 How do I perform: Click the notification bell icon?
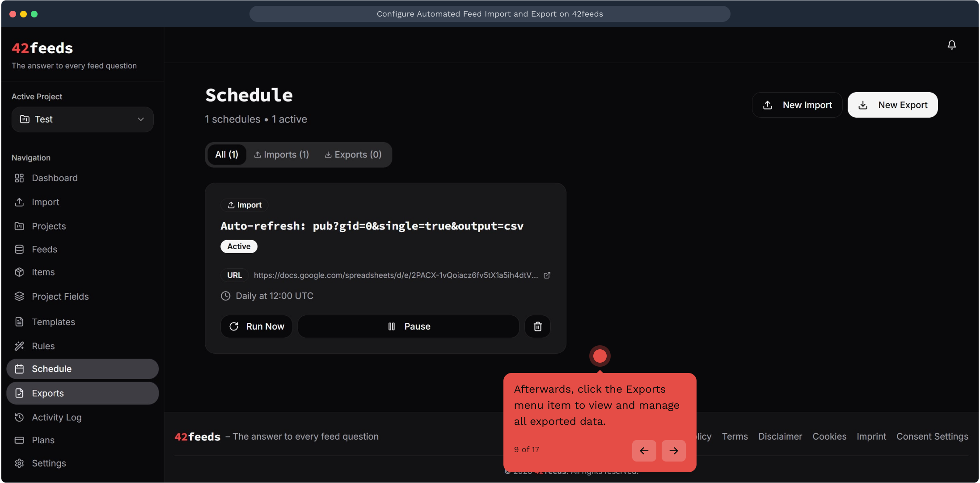pos(951,45)
